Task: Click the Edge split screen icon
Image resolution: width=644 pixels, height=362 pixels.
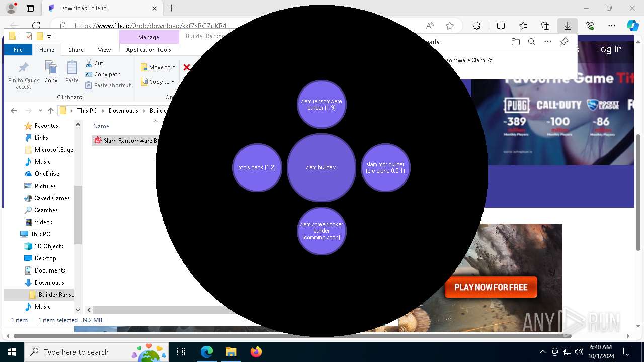Action: [501, 26]
